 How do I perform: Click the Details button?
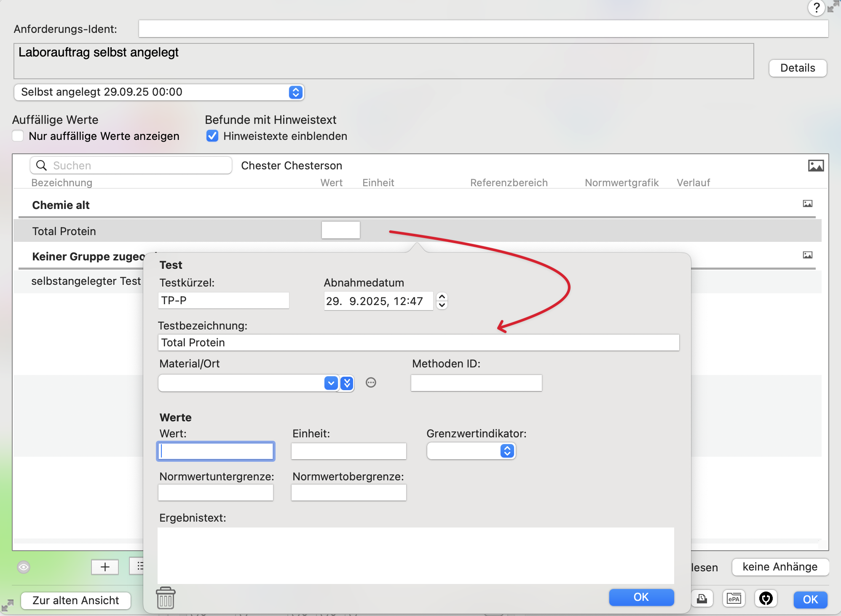click(x=797, y=68)
